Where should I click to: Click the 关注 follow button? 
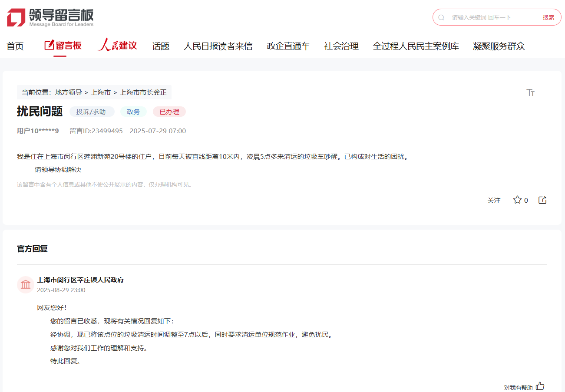point(494,201)
